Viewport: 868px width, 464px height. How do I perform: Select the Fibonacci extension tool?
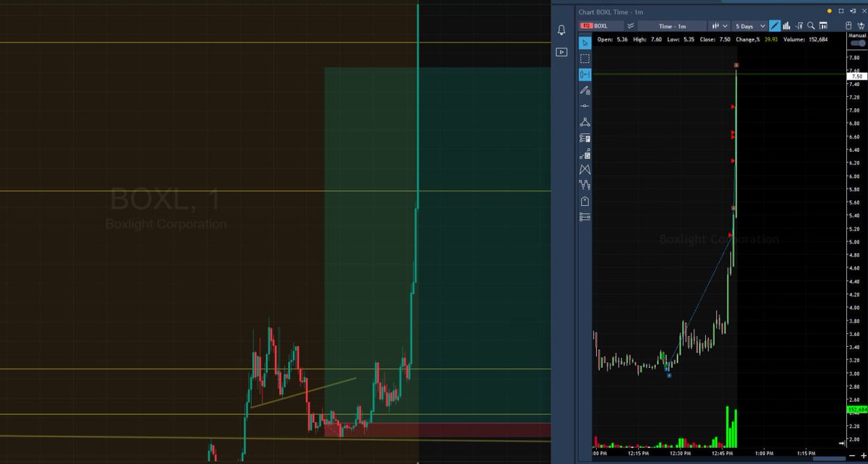(x=584, y=154)
